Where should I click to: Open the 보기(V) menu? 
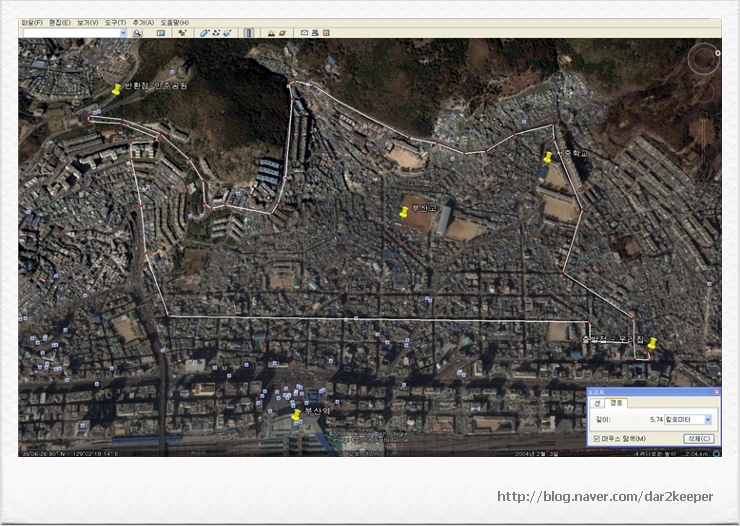(88, 22)
